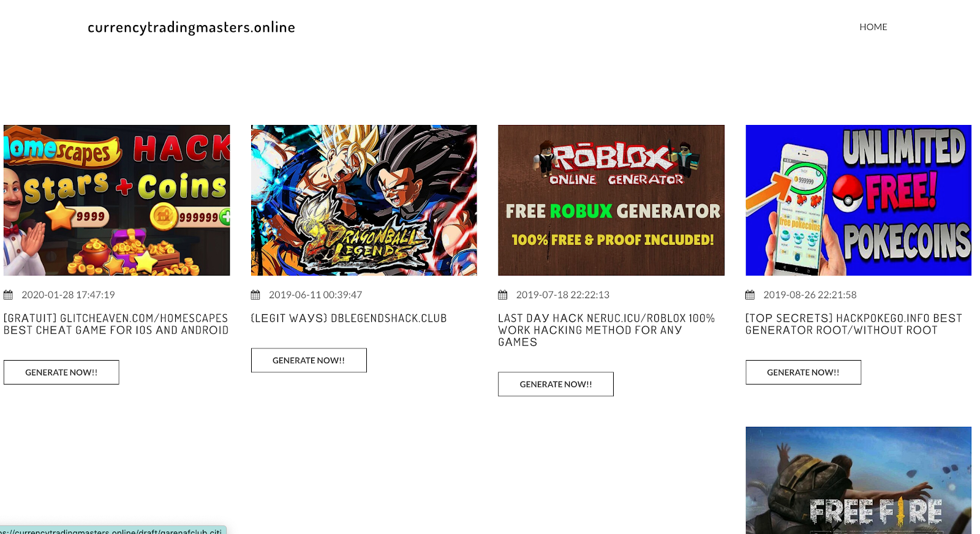Open the HACKPOKEGO.INFO top secrets post title
Screen dimensions: 980x534
(854, 324)
